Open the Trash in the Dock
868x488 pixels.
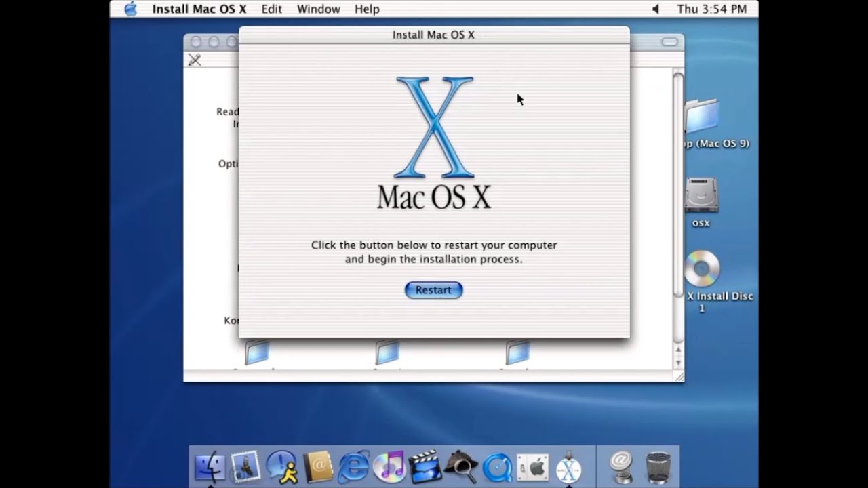657,466
